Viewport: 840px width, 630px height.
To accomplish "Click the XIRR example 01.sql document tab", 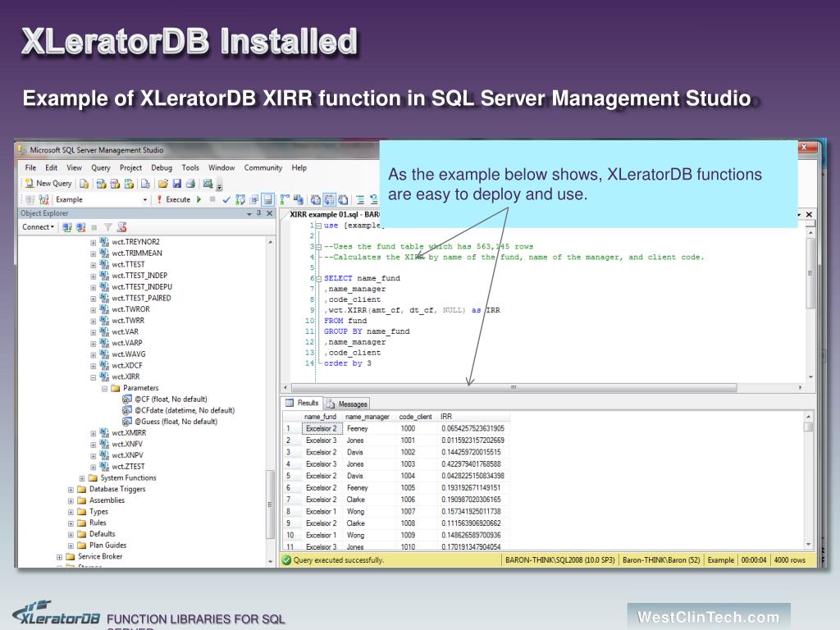I will click(335, 214).
